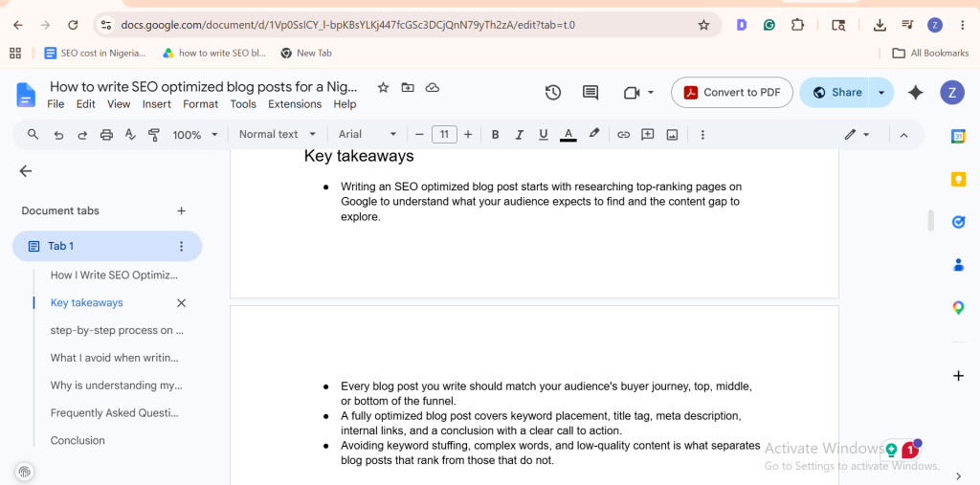Decrease font size
This screenshot has height=485, width=980.
click(x=419, y=134)
